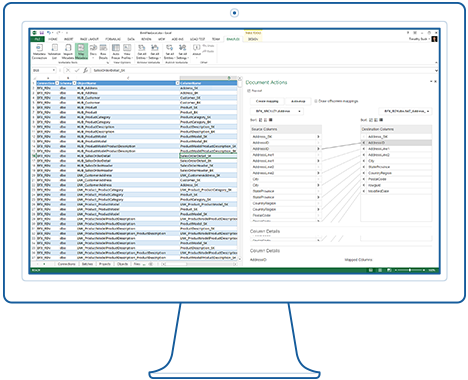Click the Create mapping button

[x=267, y=101]
